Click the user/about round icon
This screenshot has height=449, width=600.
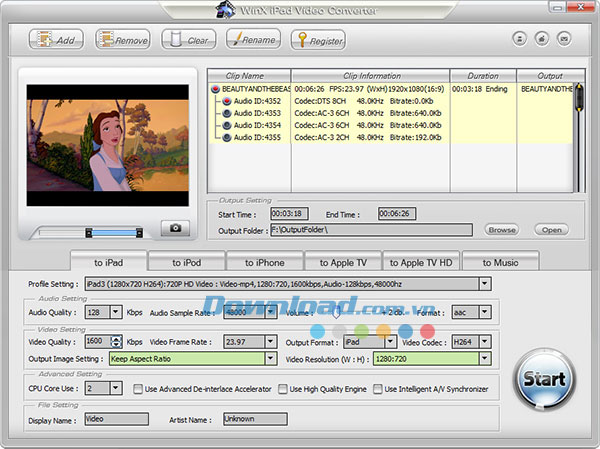tap(520, 38)
